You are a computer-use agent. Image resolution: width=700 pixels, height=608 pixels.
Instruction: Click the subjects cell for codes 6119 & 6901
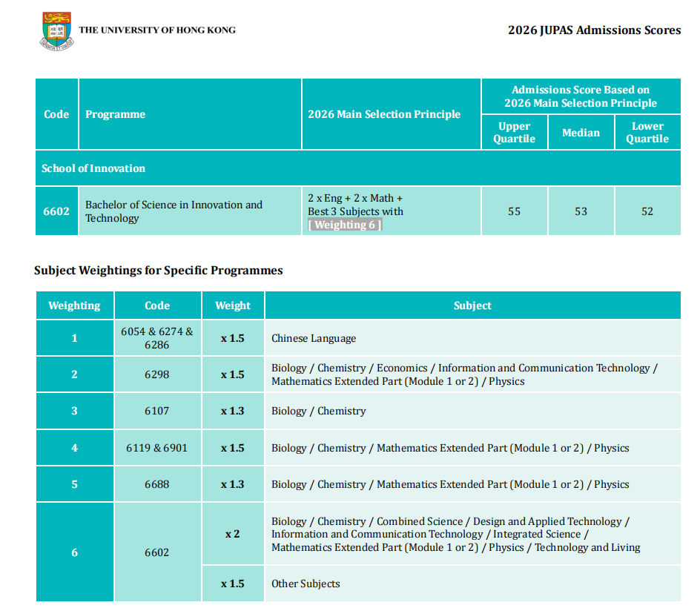tap(473, 448)
